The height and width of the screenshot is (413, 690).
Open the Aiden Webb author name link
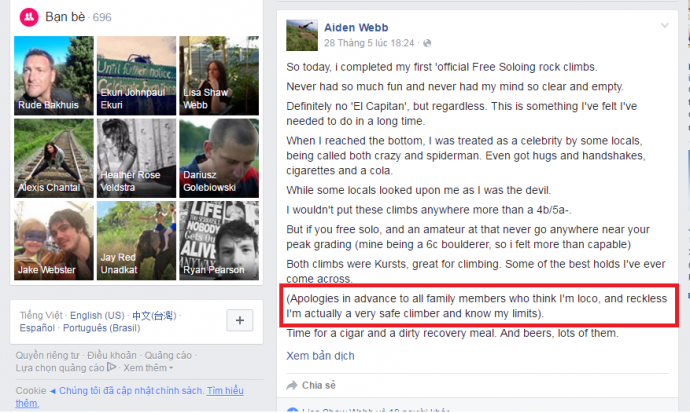356,27
